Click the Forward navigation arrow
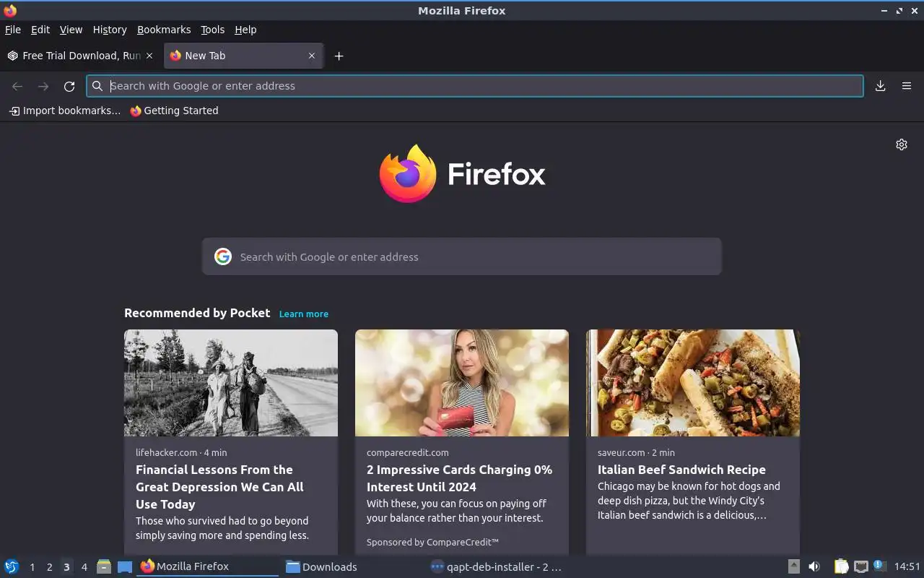This screenshot has height=578, width=924. click(x=43, y=86)
